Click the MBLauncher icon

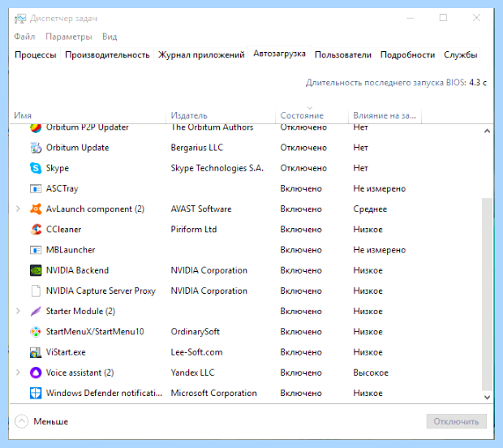(36, 250)
